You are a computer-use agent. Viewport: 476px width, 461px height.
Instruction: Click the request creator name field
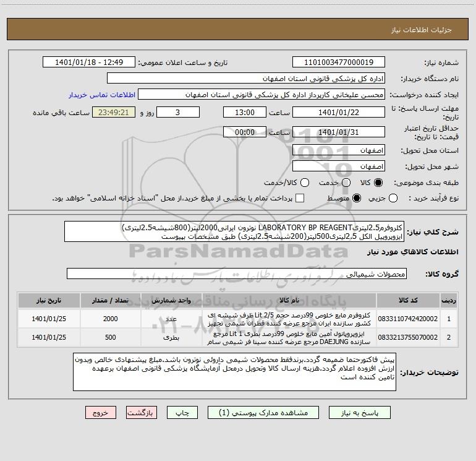coord(261,95)
